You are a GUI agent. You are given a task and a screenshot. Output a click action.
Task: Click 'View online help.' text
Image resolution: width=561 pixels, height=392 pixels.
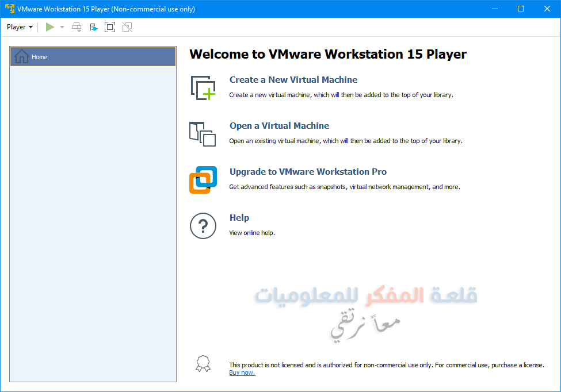252,233
